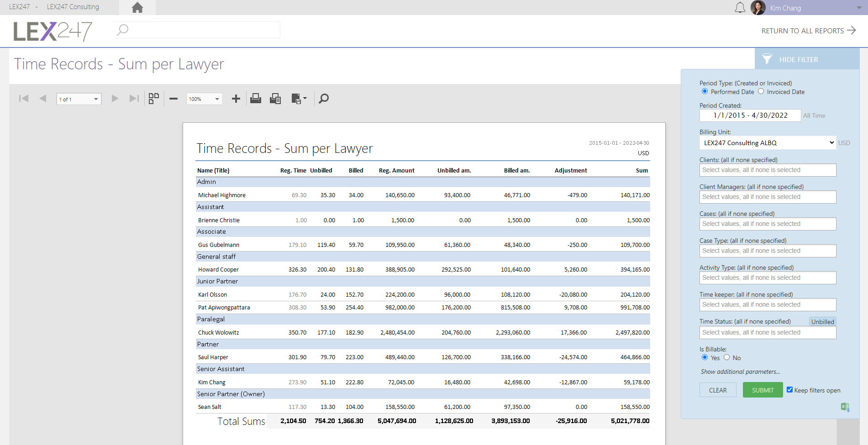The height and width of the screenshot is (445, 868).
Task: Click the LEX247 breadcrumb label
Action: pos(19,7)
